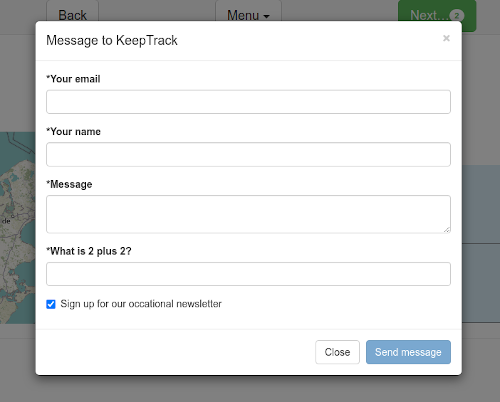Focus the Your name text box
500x402 pixels.
[248, 154]
